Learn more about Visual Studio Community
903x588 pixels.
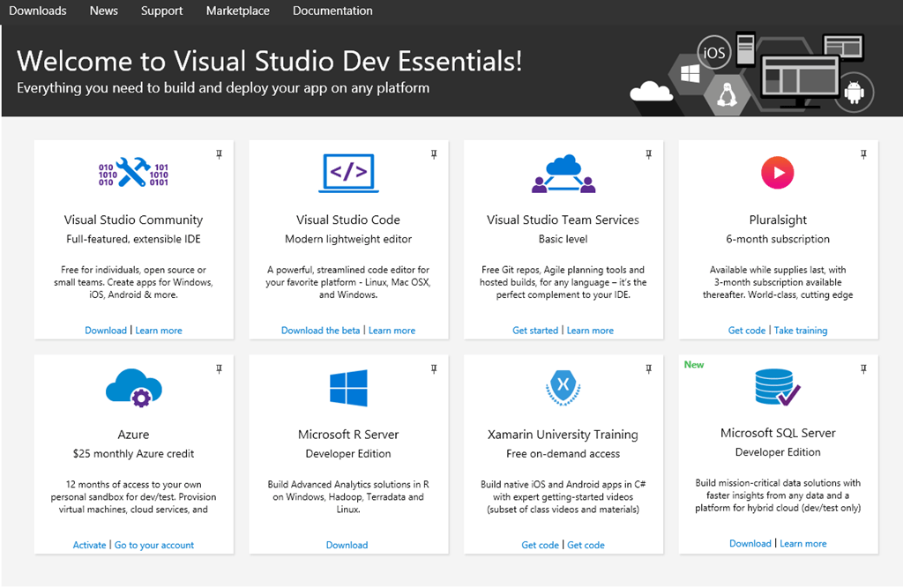click(159, 330)
